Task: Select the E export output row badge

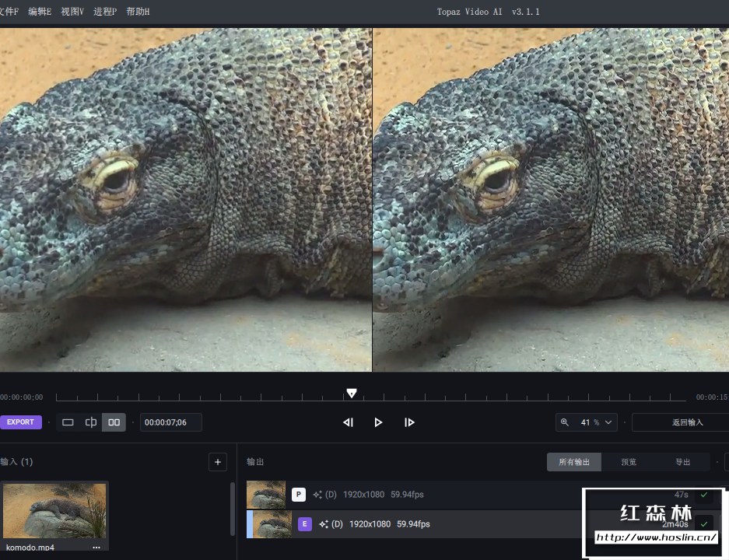Action: click(x=304, y=524)
